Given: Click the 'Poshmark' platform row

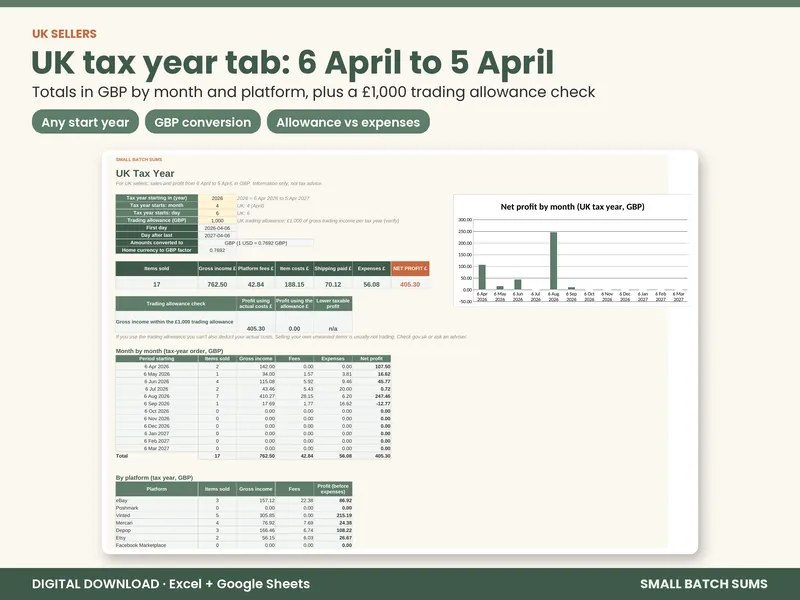Looking at the screenshot, I should coord(234,508).
